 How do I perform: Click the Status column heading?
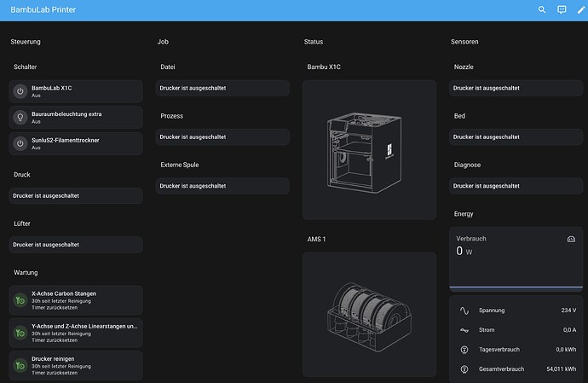point(314,42)
